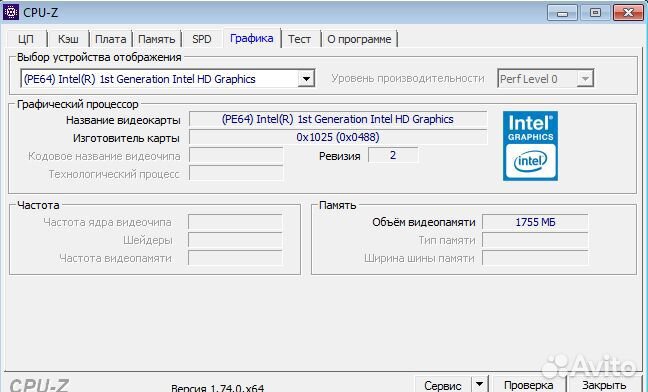Click the Проверка button

tap(529, 385)
